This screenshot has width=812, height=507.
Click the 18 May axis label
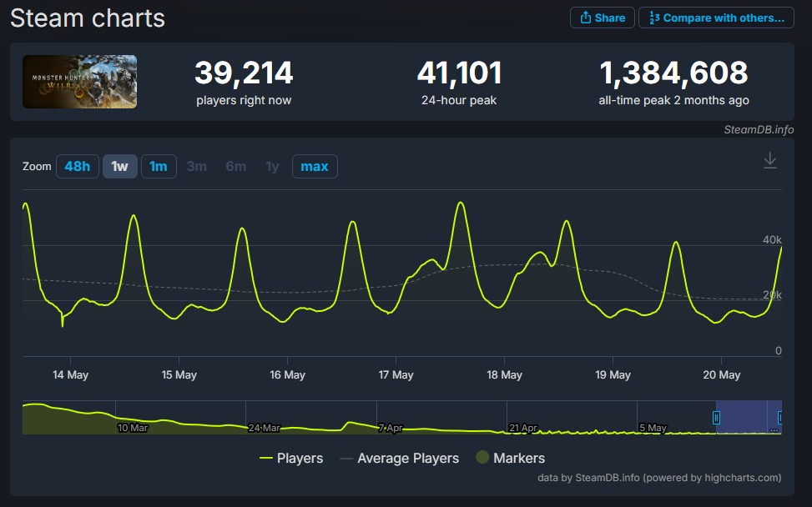(x=504, y=374)
